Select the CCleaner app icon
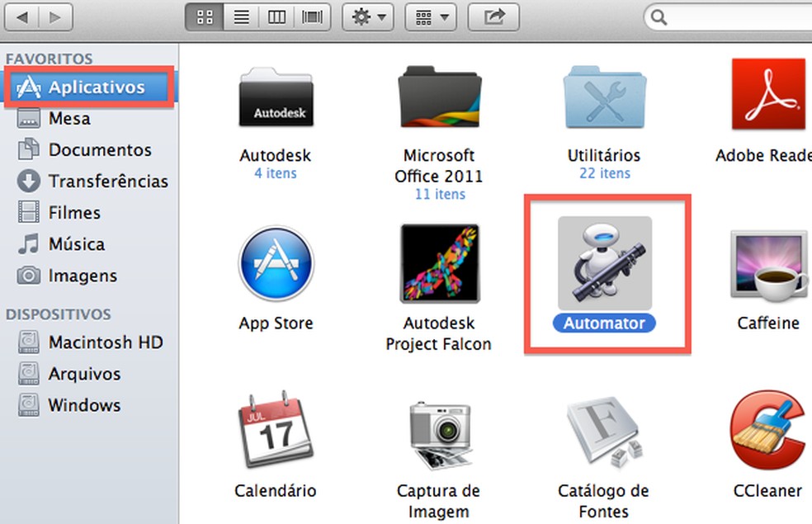812x524 pixels. coord(768,430)
